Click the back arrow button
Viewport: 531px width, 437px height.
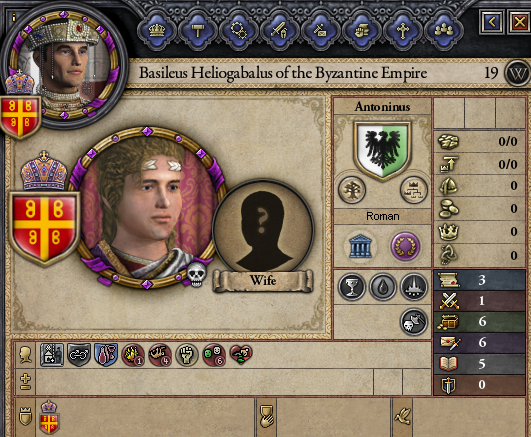pyautogui.click(x=492, y=22)
